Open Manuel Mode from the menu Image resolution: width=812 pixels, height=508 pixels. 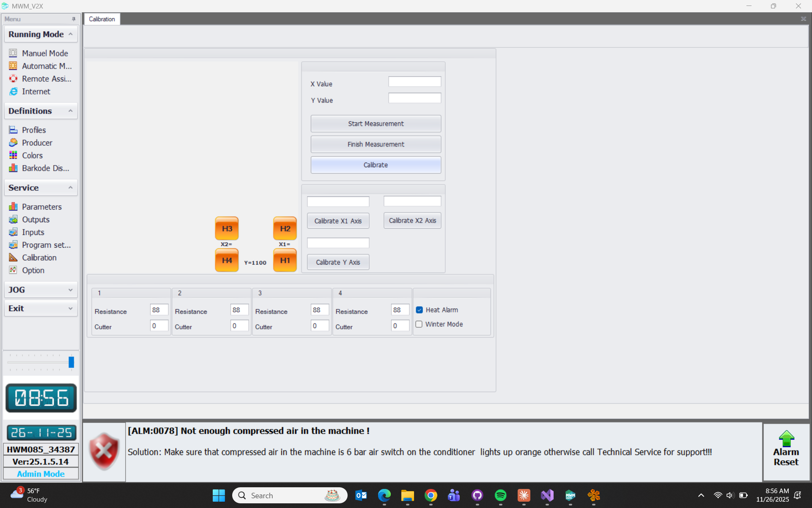point(45,53)
